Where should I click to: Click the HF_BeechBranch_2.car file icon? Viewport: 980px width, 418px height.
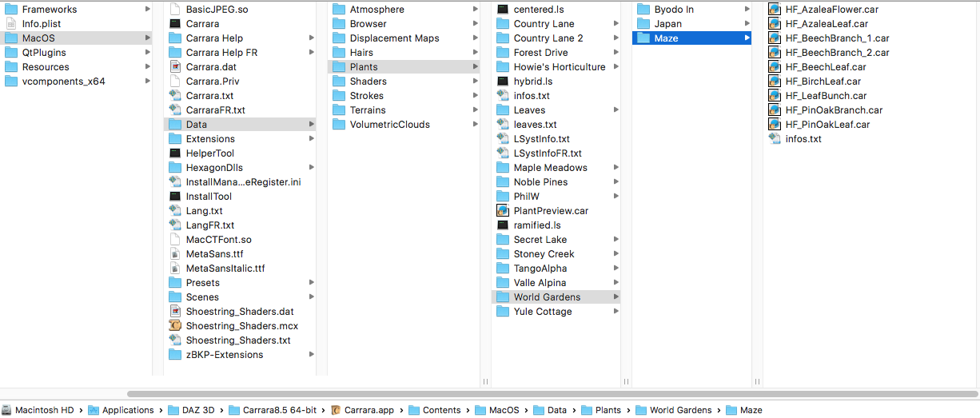774,53
